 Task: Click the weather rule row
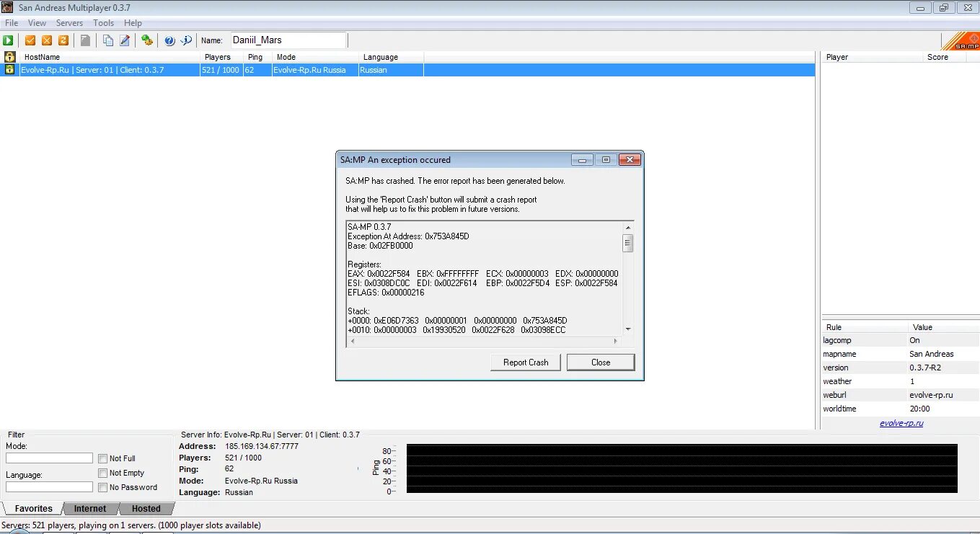click(x=900, y=381)
